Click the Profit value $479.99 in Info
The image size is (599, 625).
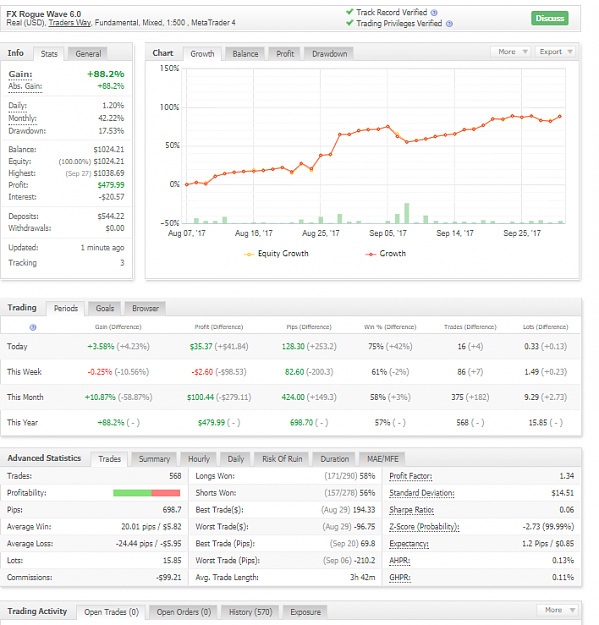111,185
